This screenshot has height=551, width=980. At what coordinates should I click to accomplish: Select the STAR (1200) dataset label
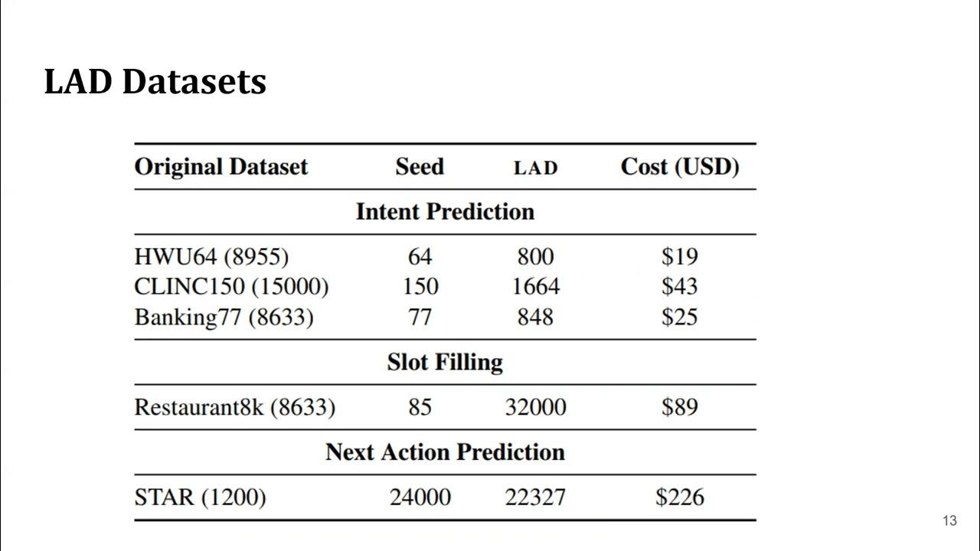(200, 497)
